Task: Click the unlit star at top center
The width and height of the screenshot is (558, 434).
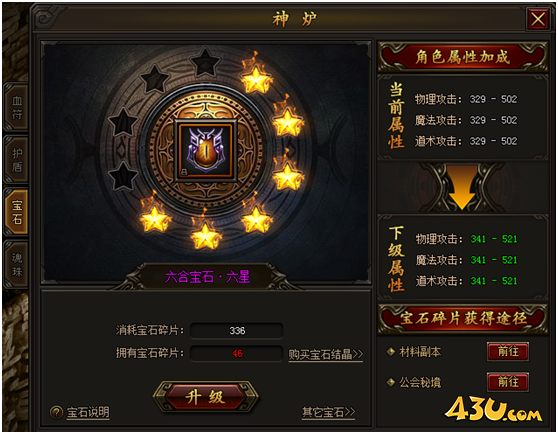Action: pos(205,63)
